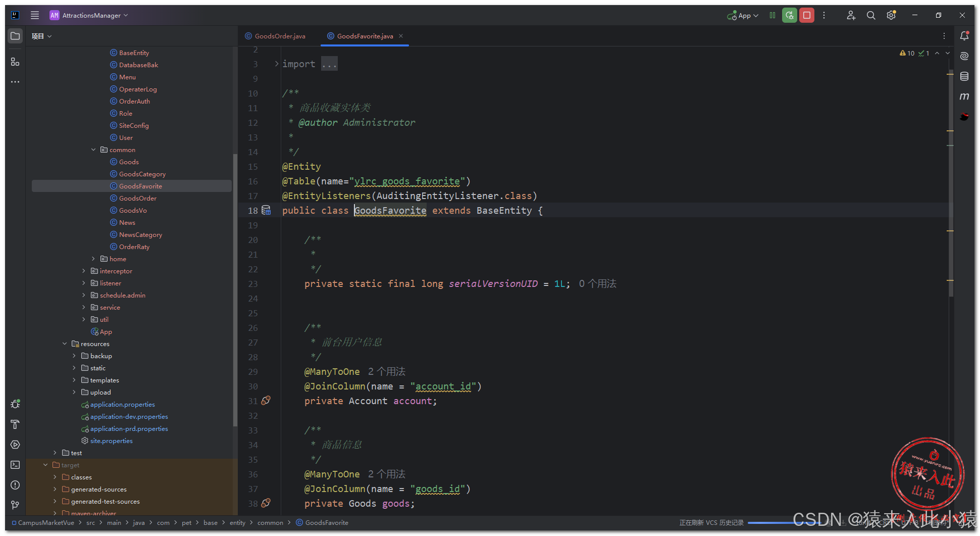Collapse the resources folder
This screenshot has width=980, height=536.
(x=65, y=344)
